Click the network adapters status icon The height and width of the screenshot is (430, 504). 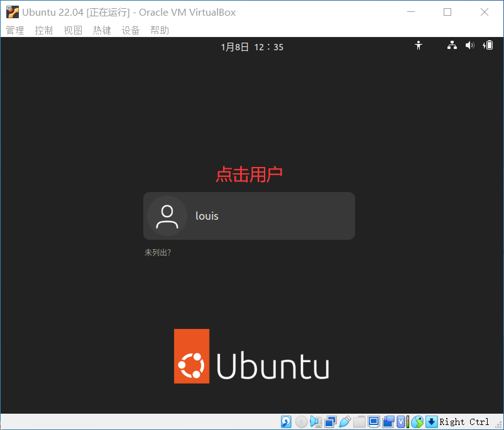(x=330, y=421)
